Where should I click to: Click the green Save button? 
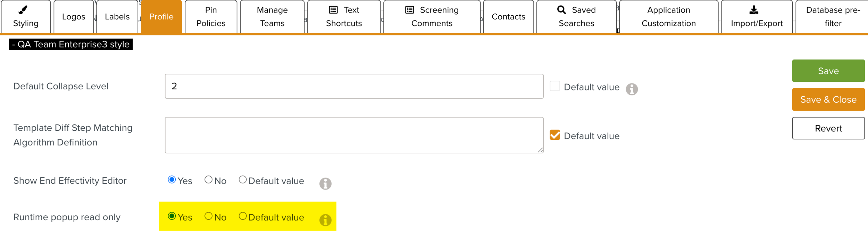tap(828, 71)
